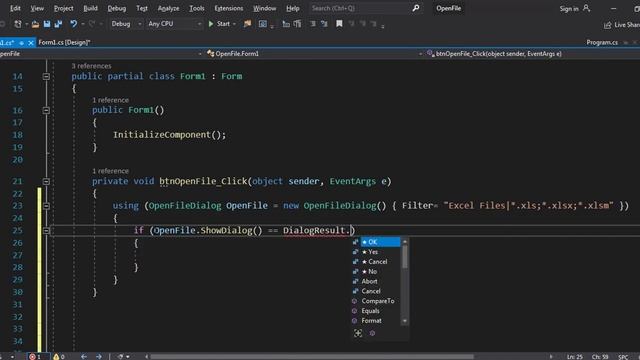Click the Save icon in toolbar
This screenshot has height=360, width=640.
[x=47, y=24]
